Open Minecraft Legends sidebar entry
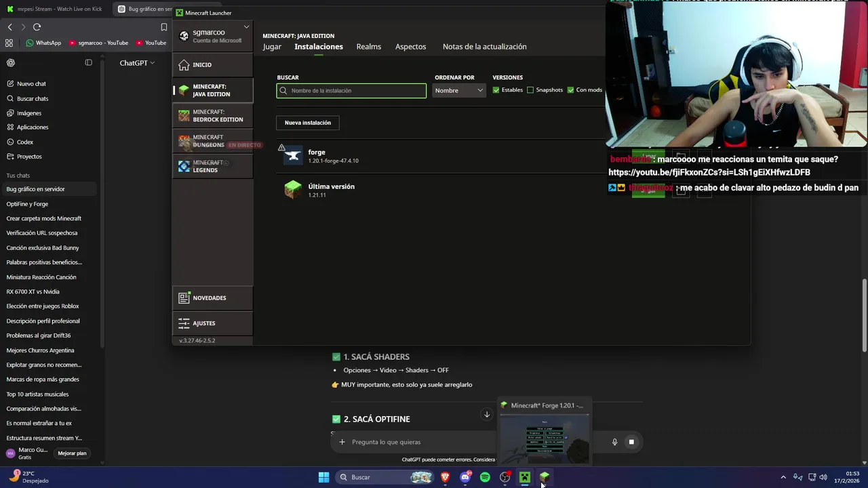The width and height of the screenshot is (868, 488). click(x=213, y=166)
